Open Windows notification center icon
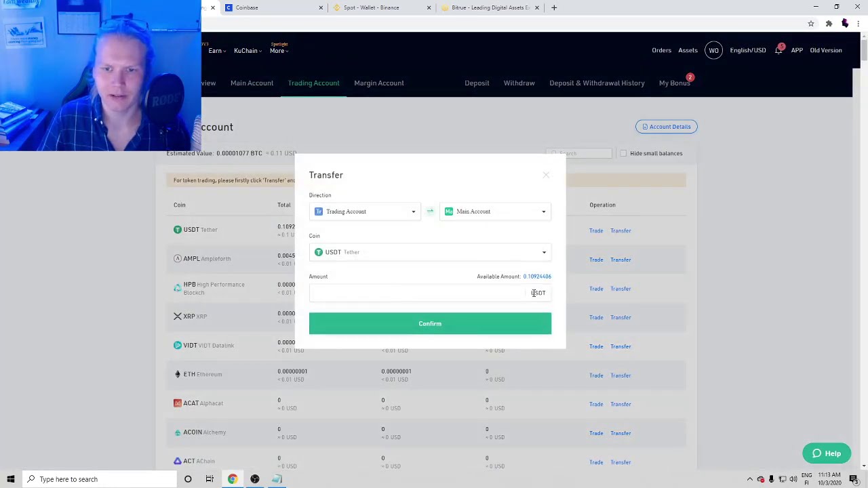 pyautogui.click(x=854, y=479)
